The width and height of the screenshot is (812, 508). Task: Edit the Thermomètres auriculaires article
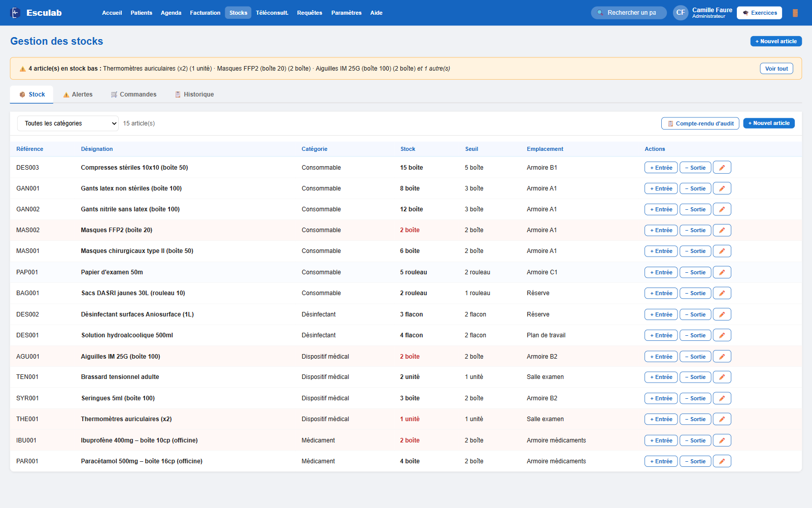[x=722, y=419]
